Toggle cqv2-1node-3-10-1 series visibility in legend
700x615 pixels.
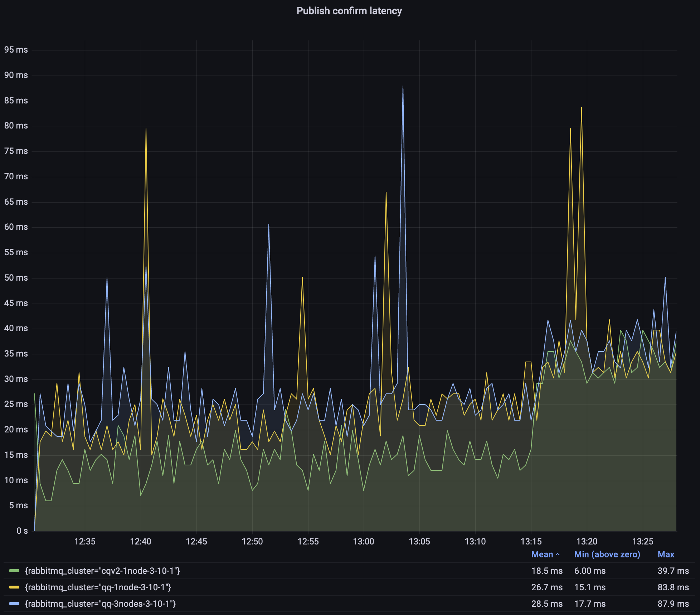(x=102, y=571)
